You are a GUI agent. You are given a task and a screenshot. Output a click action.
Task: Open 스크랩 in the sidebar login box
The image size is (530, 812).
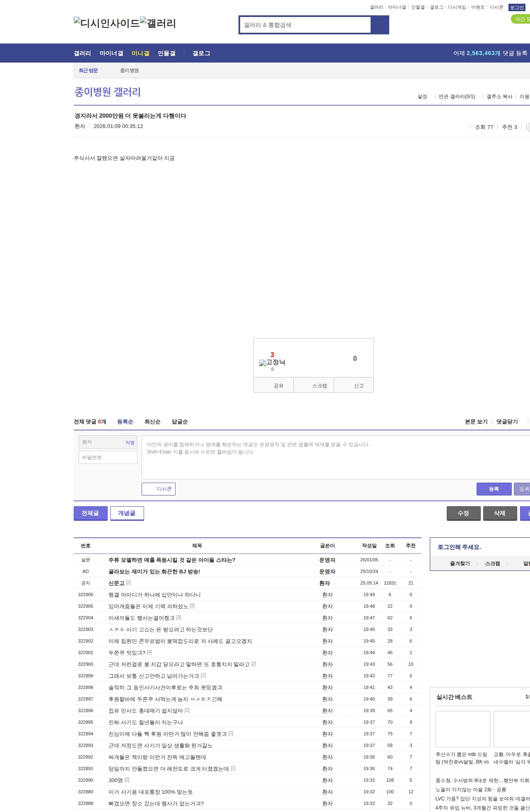pyautogui.click(x=493, y=563)
